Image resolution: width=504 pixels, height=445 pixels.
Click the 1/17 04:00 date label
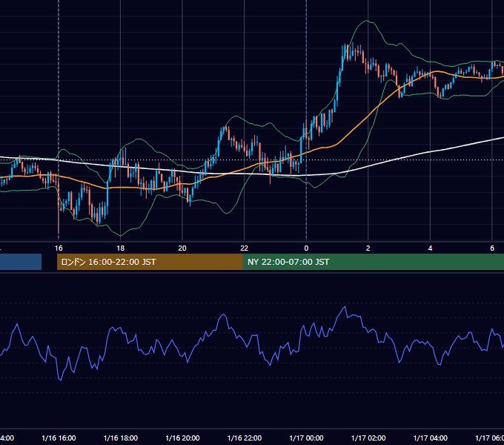(x=430, y=438)
